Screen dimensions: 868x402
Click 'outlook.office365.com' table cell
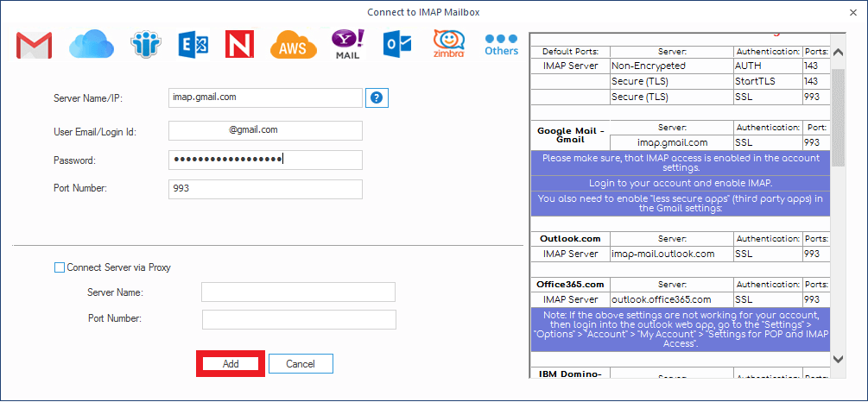coord(672,299)
